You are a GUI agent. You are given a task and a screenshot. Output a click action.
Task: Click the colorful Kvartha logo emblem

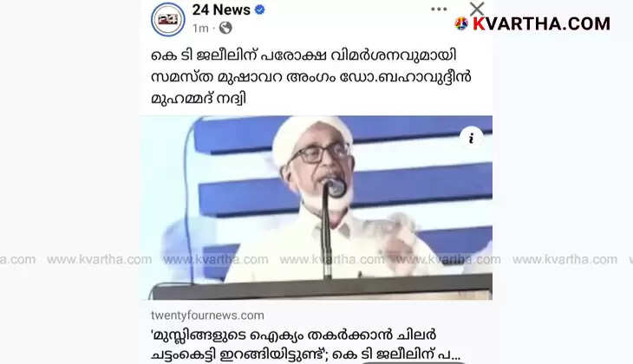coord(461,23)
